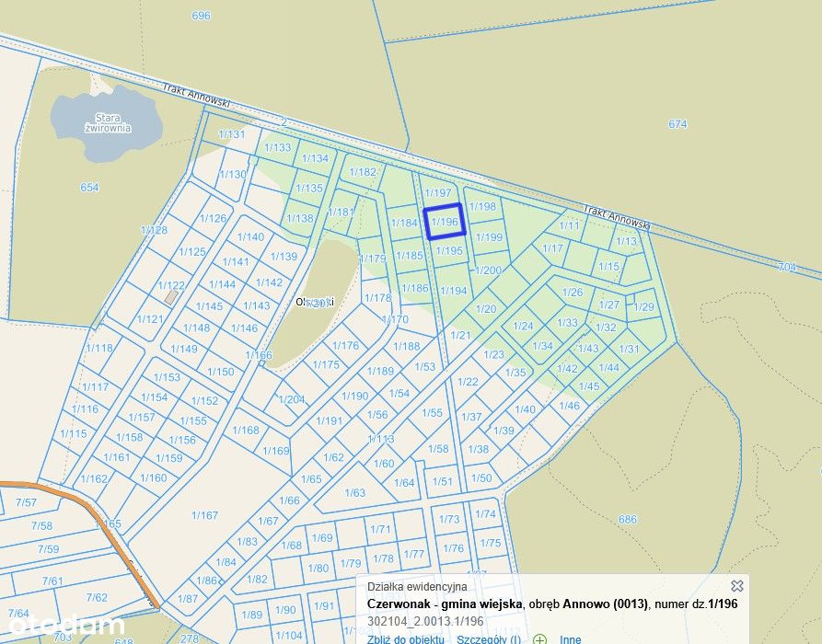The height and width of the screenshot is (644, 822).
Task: Open the 'Inne' link in the popup
Action: (571, 639)
